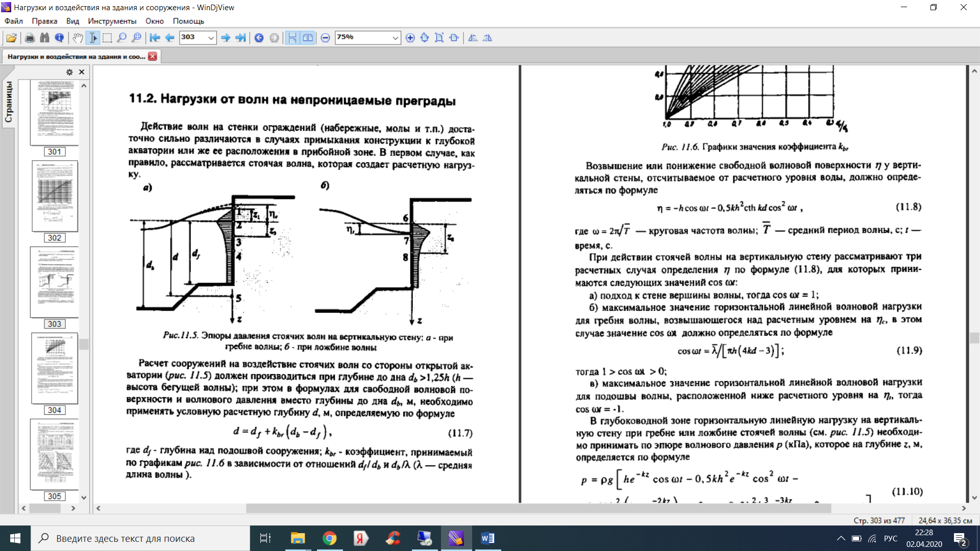Screen dimensions: 980x551
Task: Click Fit Width zoom icon
Action: click(x=425, y=38)
